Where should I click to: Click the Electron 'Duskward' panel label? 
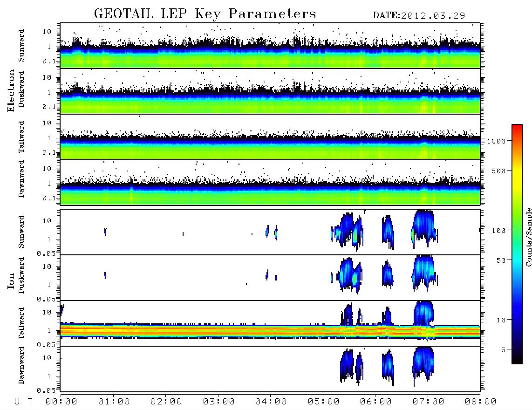21,89
